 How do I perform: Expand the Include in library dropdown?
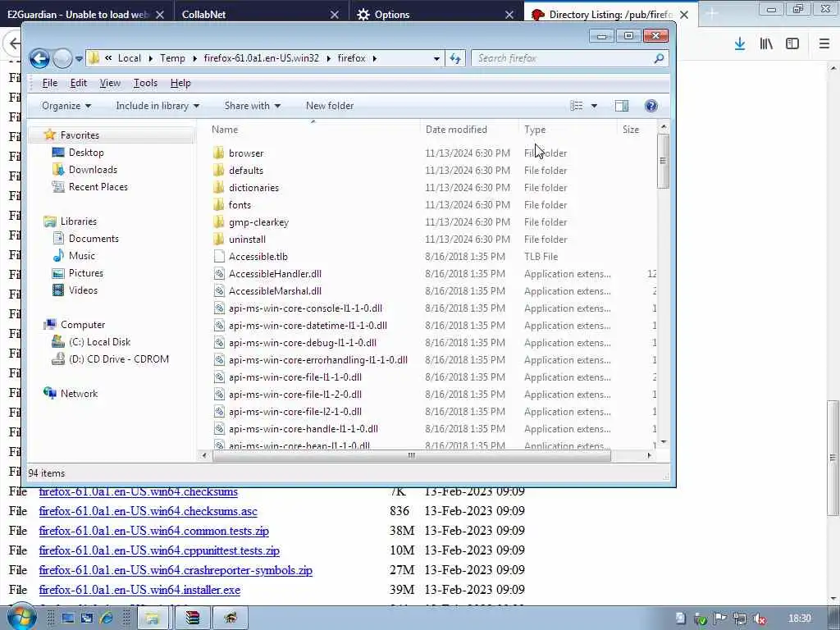157,106
